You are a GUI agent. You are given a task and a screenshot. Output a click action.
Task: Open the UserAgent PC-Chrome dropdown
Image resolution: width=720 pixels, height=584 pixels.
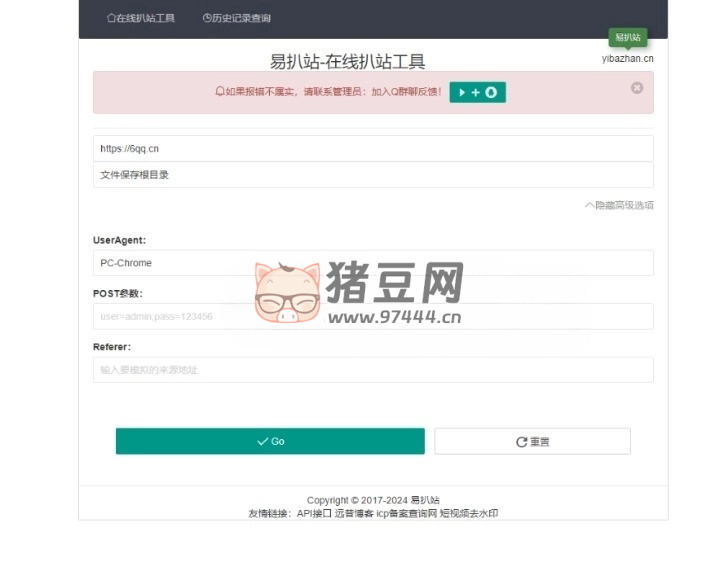(x=373, y=263)
